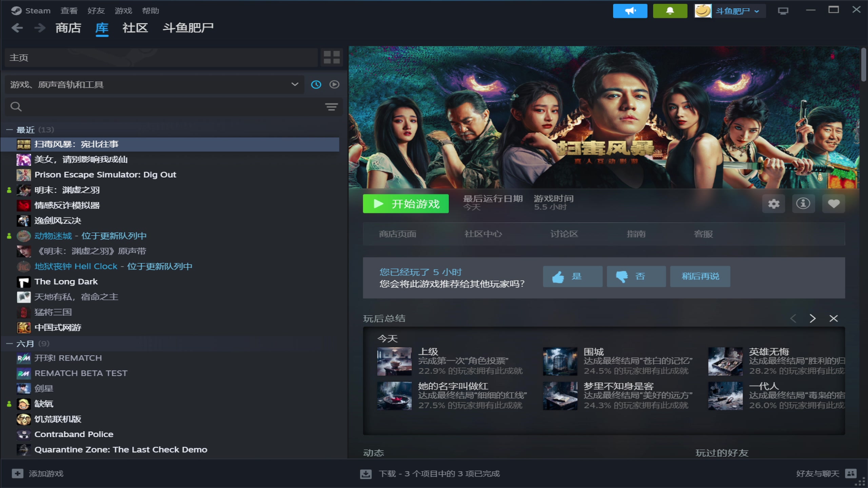Click the game page vertical scrollbar

pos(863,64)
